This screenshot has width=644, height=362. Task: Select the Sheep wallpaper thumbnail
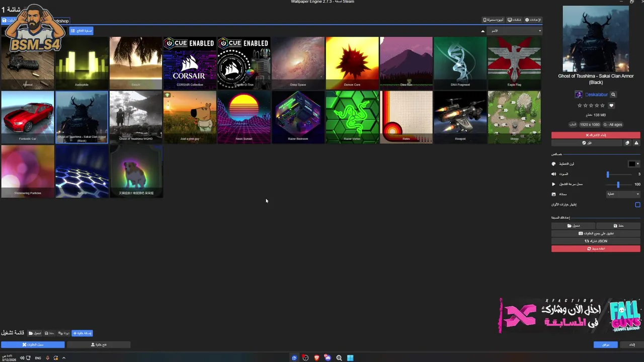(x=514, y=117)
